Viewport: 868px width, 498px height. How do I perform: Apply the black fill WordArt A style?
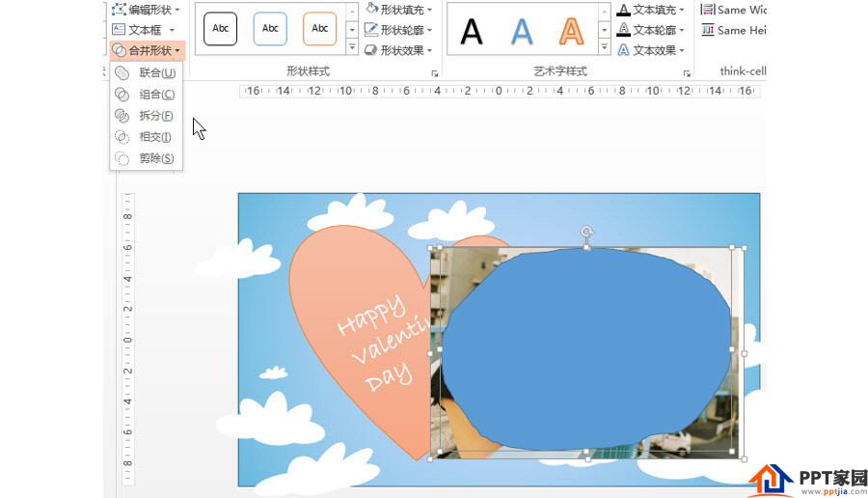point(472,32)
